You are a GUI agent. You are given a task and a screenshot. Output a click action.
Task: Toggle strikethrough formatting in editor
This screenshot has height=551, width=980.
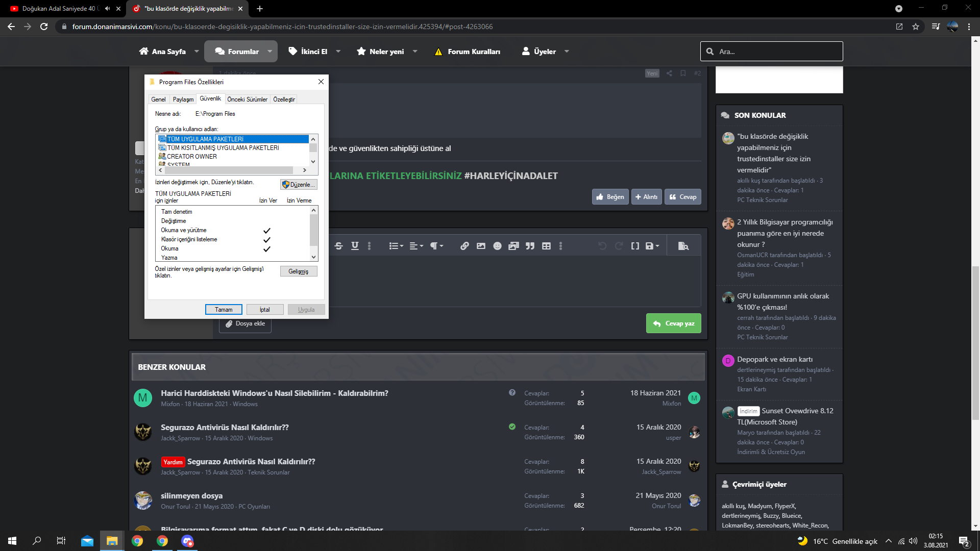(x=338, y=246)
